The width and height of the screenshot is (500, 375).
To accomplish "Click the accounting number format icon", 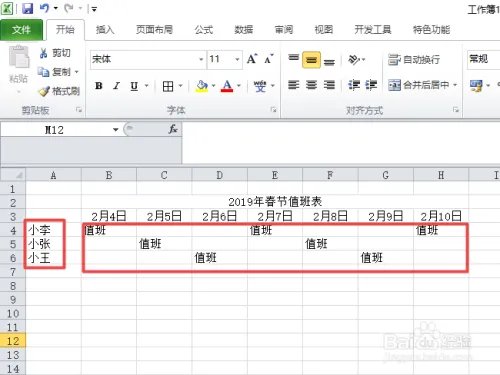I will tap(476, 86).
